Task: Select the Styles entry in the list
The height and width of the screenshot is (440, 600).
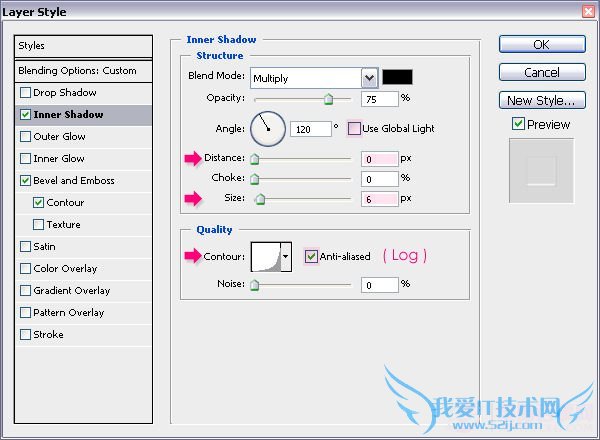Action: (83, 46)
